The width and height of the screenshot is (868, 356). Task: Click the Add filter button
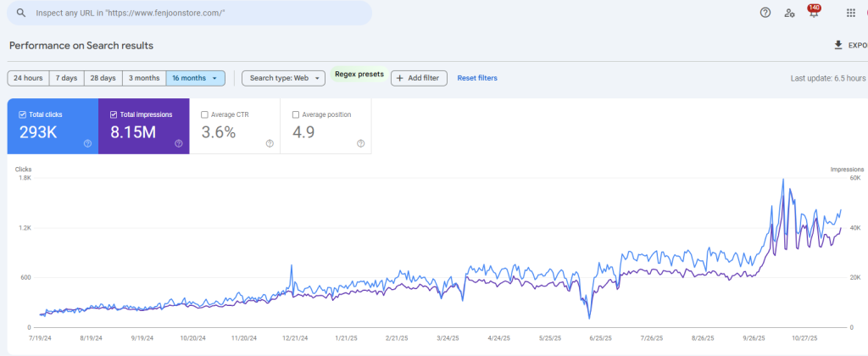click(418, 78)
